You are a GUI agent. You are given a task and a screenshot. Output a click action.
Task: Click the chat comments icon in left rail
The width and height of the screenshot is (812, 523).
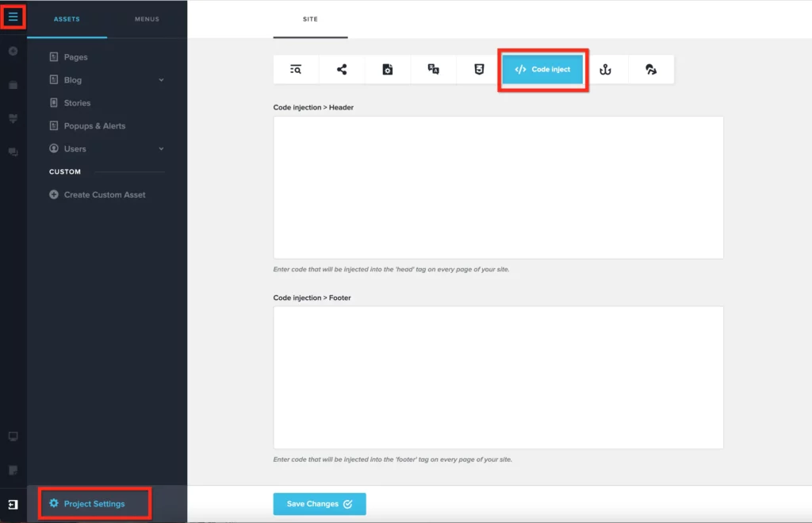pos(13,152)
